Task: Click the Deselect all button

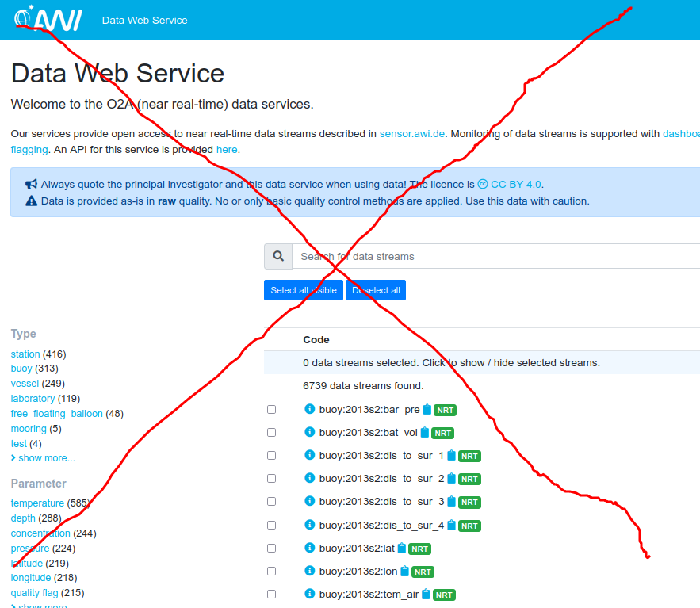Action: (x=375, y=290)
